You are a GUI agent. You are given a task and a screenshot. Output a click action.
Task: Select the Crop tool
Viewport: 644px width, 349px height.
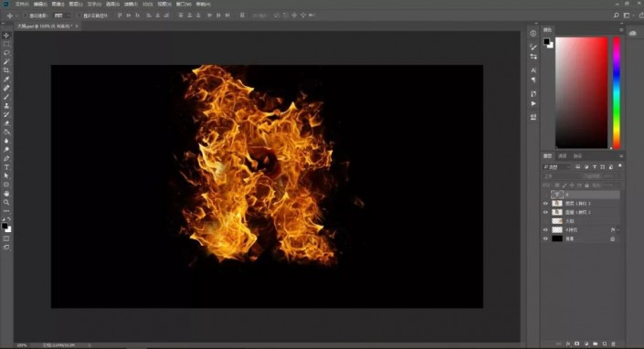coord(6,70)
